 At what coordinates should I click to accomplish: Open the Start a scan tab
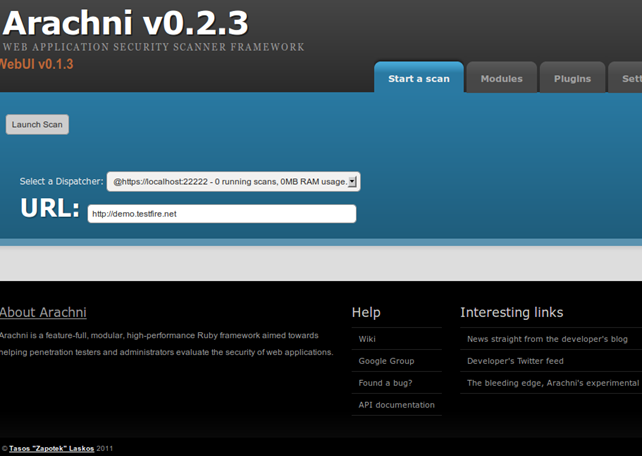point(418,79)
